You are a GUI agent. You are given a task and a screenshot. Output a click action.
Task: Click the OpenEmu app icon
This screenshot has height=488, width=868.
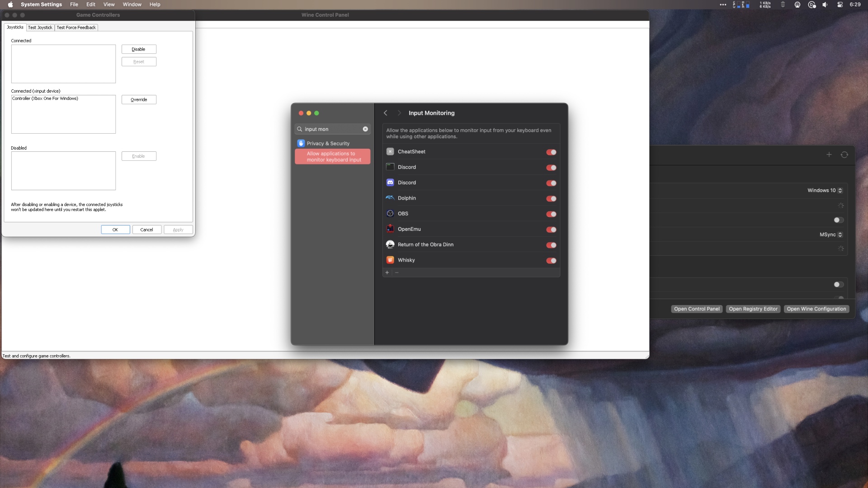click(390, 229)
